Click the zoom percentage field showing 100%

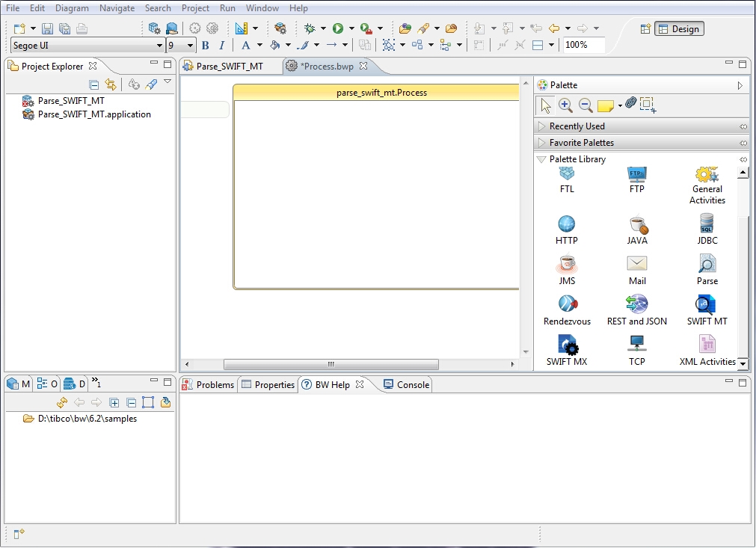(x=584, y=46)
